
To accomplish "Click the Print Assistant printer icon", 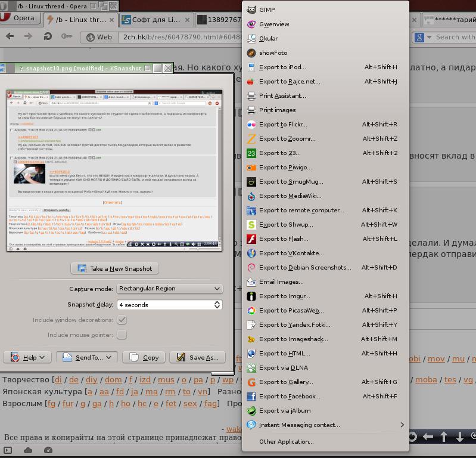I will tap(251, 96).
